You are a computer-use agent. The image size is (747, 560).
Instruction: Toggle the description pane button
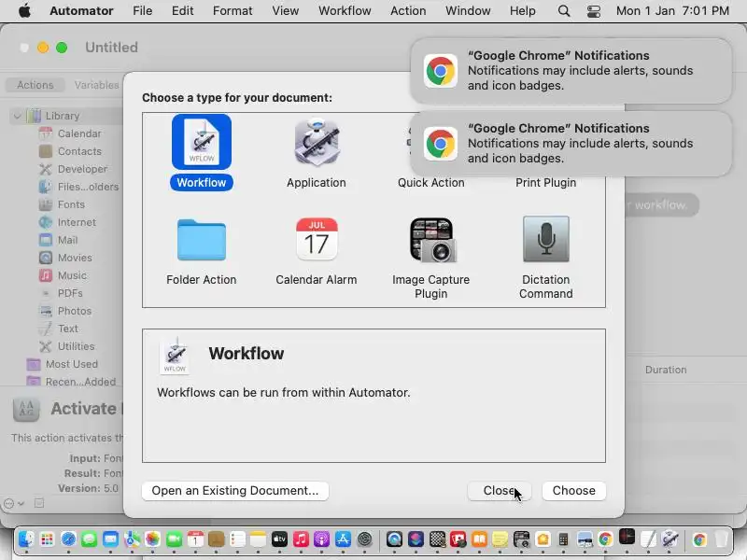pyautogui.click(x=39, y=503)
